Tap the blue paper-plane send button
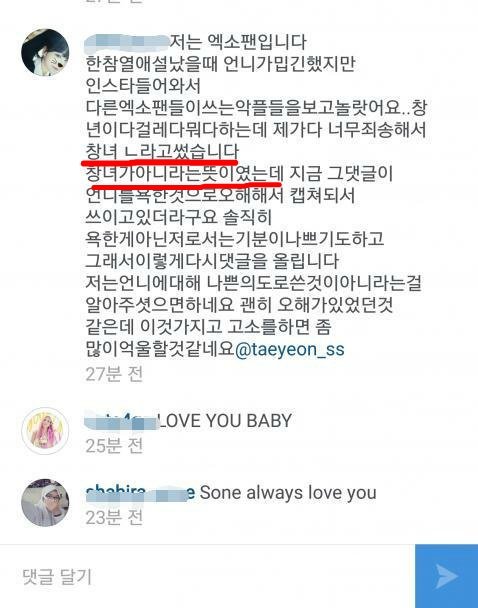This screenshot has height=608, width=478. 446,576
